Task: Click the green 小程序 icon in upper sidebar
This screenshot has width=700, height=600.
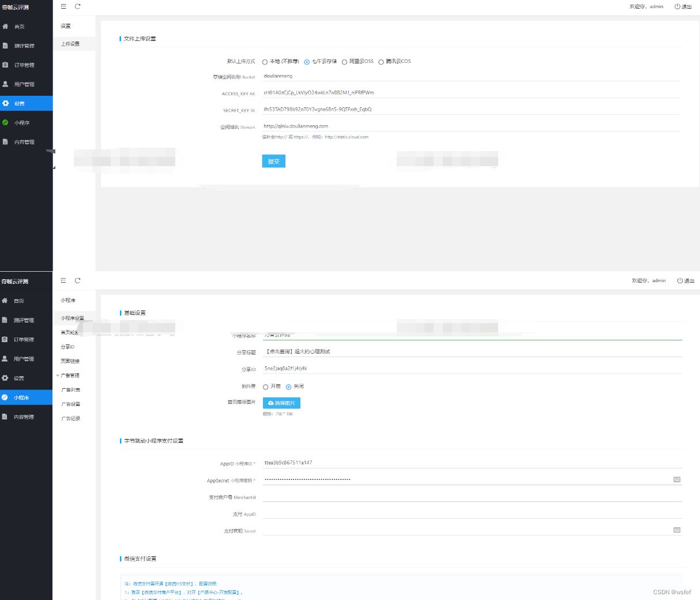Action: click(6, 122)
